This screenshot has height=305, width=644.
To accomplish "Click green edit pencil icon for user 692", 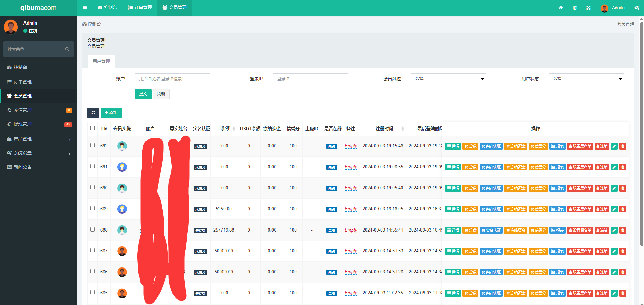I will (x=614, y=146).
